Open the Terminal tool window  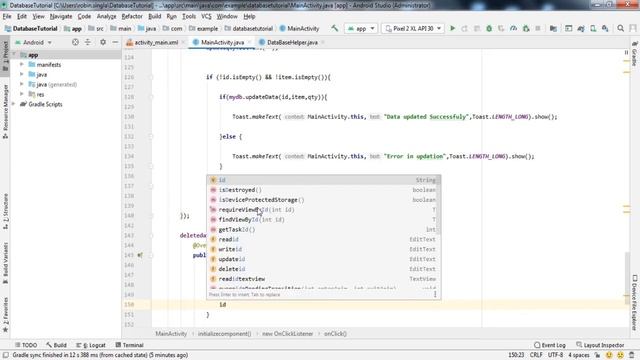(x=129, y=345)
